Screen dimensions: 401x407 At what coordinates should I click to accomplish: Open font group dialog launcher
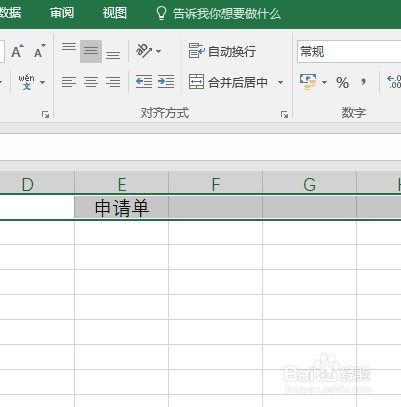point(45,115)
